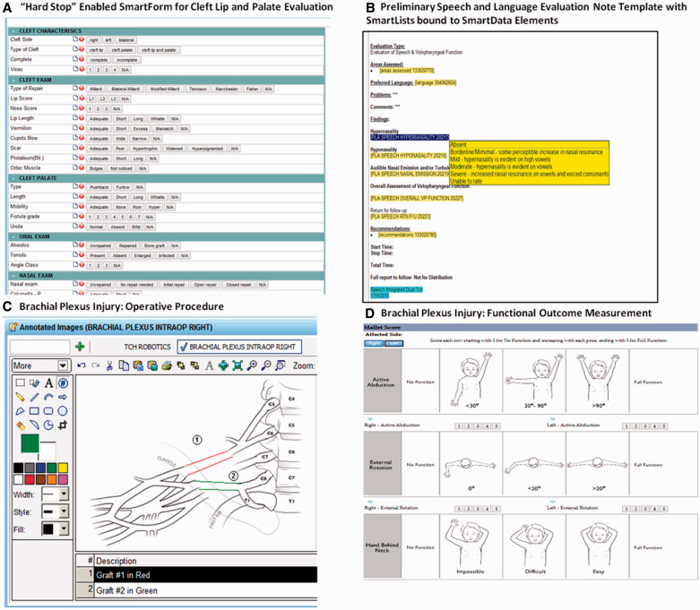The image size is (700, 610).
Task: Select the rectangle shape tool
Action: coord(34,411)
